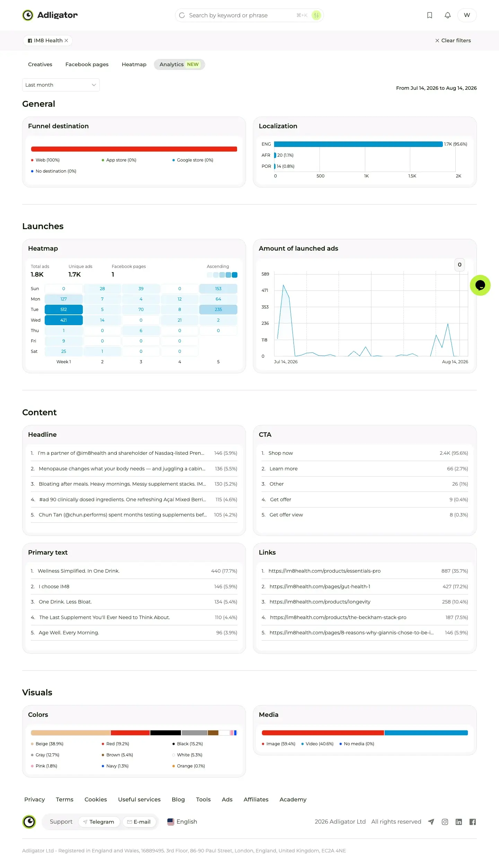The image size is (499, 868).
Task: Open the gut-health-1 page link
Action: pos(320,587)
